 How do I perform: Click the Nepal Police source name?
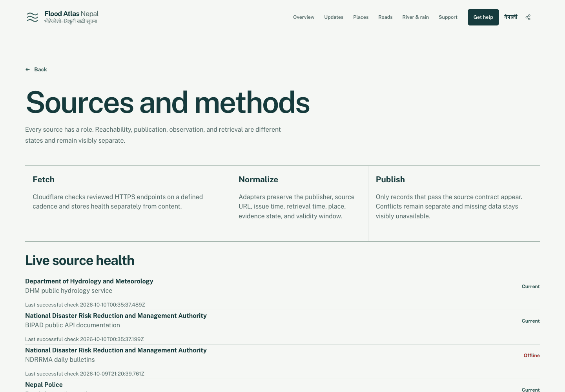pos(44,385)
